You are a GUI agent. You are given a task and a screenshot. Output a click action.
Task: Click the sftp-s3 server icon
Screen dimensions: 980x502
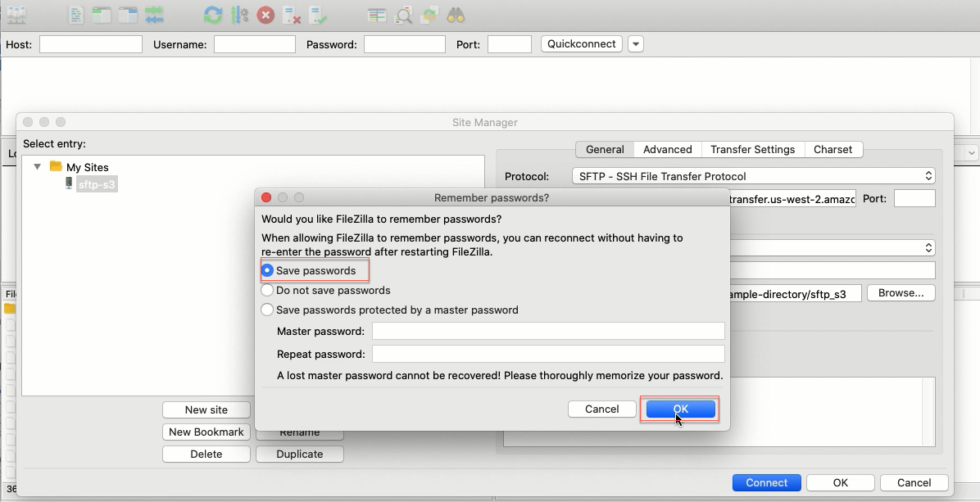(x=70, y=183)
